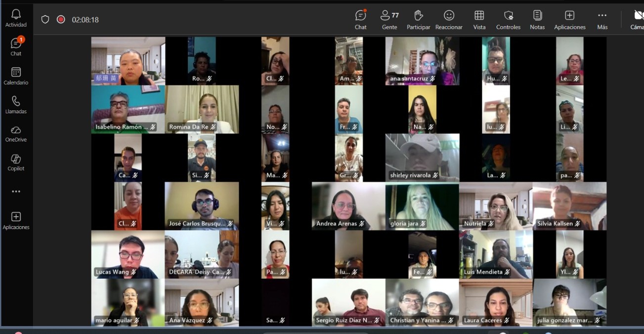Open Chat in the left sidebar

[x=16, y=47]
